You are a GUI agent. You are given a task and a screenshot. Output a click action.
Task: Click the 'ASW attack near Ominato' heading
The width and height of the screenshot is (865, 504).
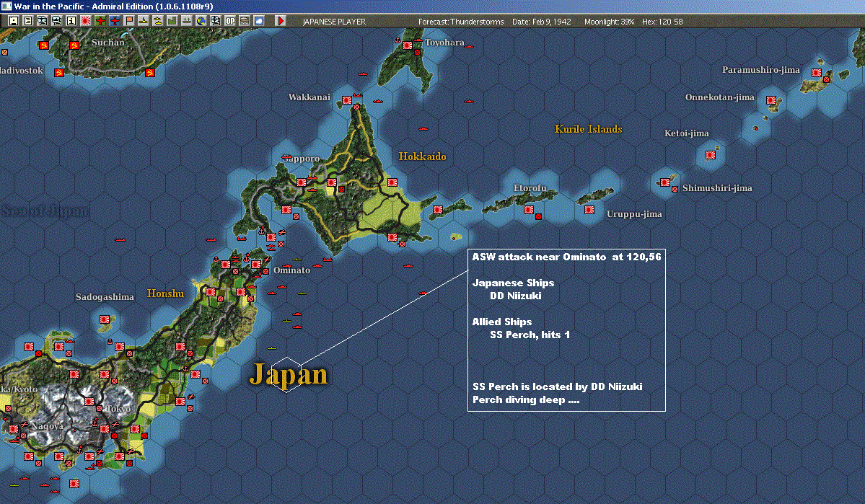pos(566,257)
